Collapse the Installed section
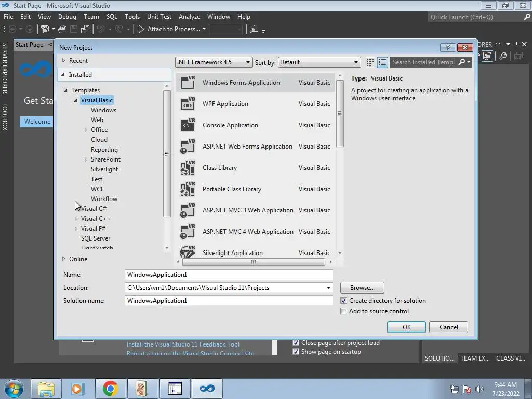The width and height of the screenshot is (532, 399). [63, 74]
